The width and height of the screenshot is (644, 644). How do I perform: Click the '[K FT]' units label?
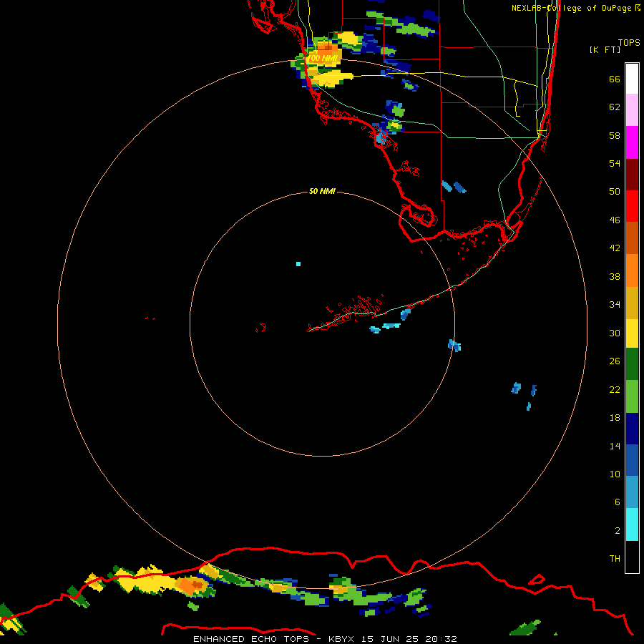coord(605,49)
